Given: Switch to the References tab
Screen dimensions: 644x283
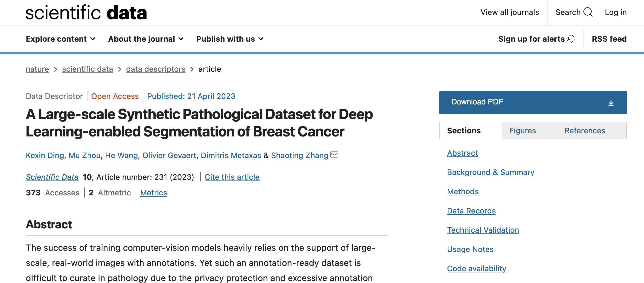Looking at the screenshot, I should click(x=585, y=130).
